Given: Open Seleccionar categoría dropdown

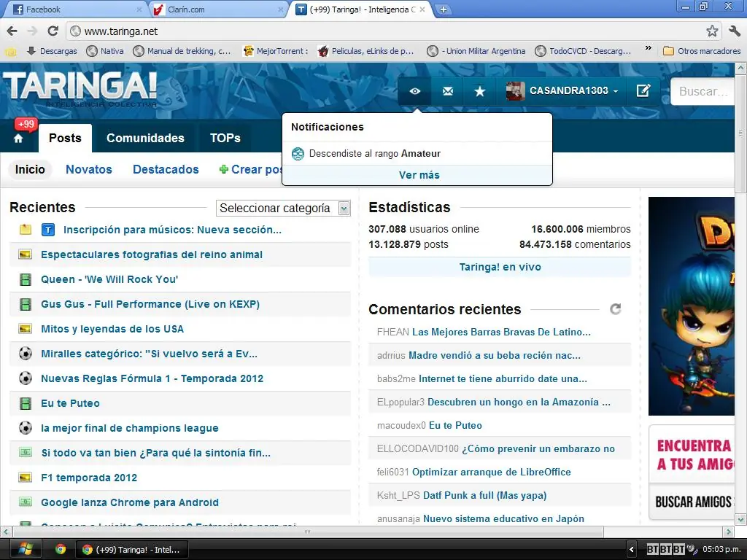Looking at the screenshot, I should coord(284,208).
